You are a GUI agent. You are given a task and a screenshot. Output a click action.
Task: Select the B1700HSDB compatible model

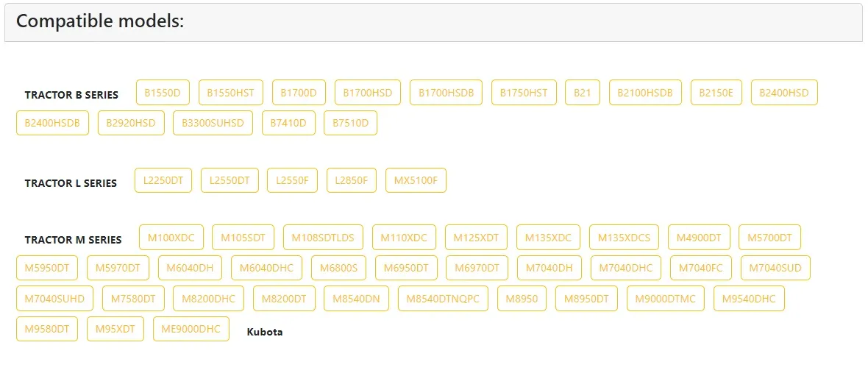pyautogui.click(x=446, y=93)
